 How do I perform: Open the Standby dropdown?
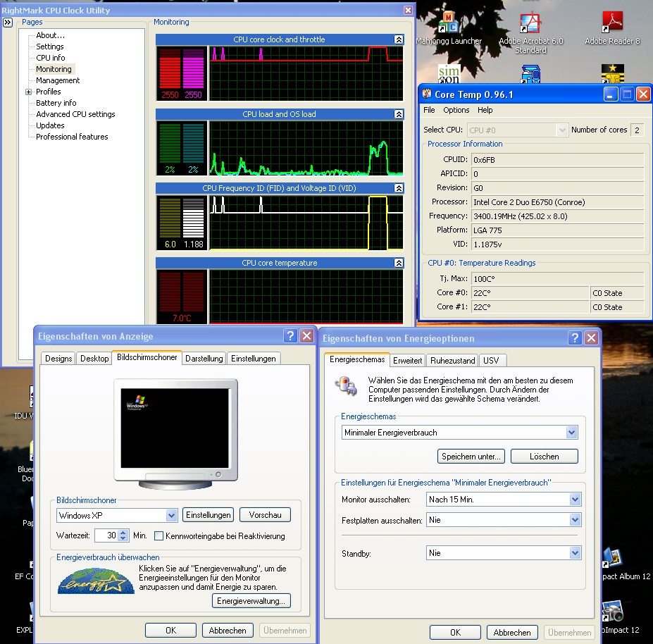tap(575, 553)
